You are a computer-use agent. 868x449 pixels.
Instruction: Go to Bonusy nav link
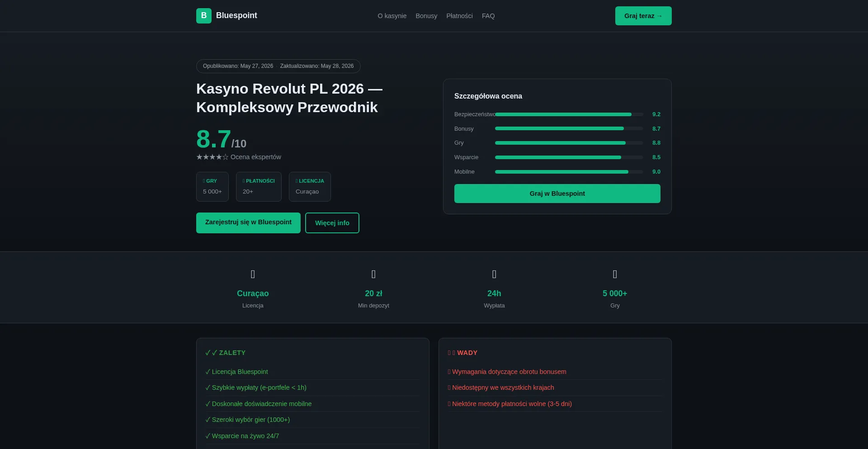(426, 16)
